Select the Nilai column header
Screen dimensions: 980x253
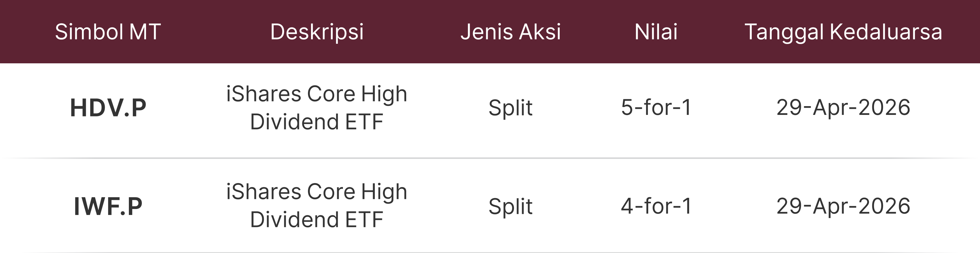(x=656, y=32)
